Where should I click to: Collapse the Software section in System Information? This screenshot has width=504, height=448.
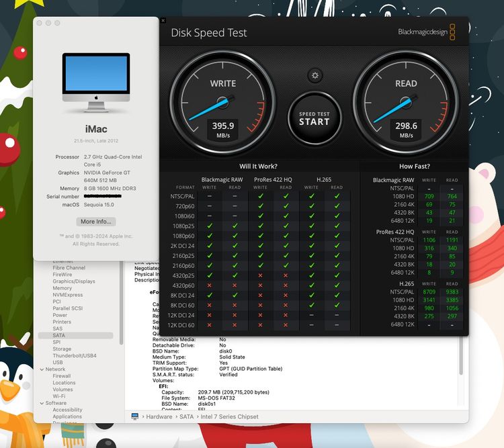[42, 403]
